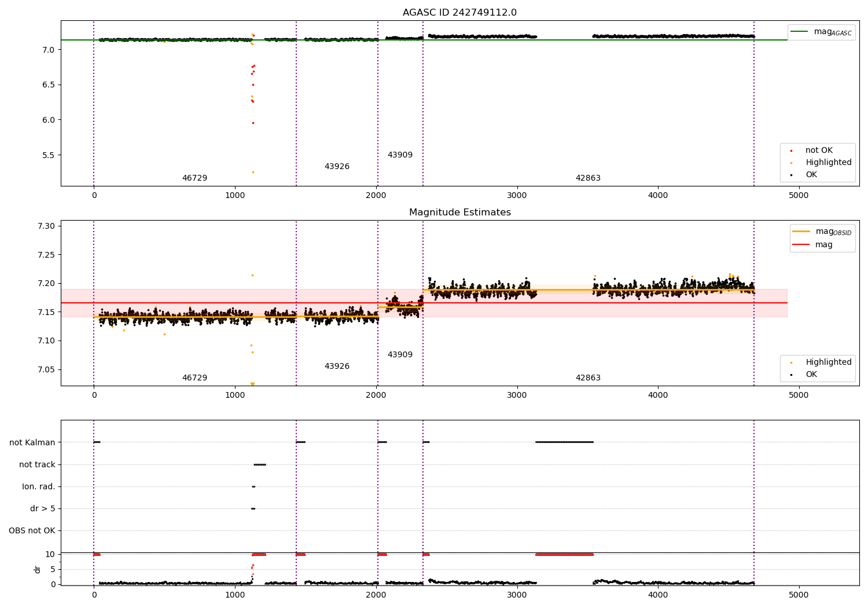The image size is (868, 608).
Task: Click obsid label 43909 in the AGASC ID plot
Action: [400, 155]
